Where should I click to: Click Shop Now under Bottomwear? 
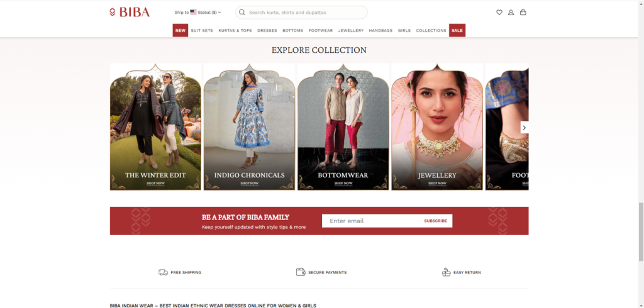(343, 184)
